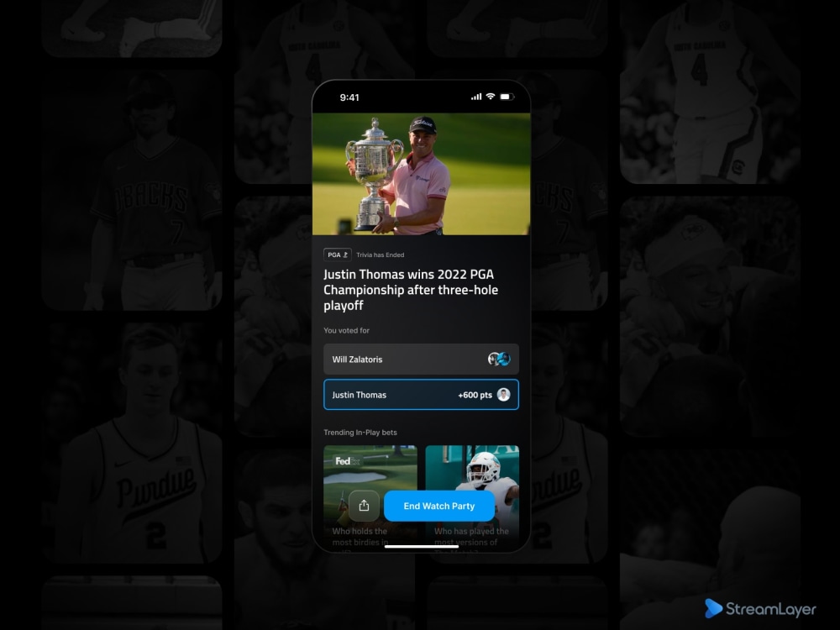Tap the home indicator bar
Viewport: 840px width, 630px height.
[421, 547]
